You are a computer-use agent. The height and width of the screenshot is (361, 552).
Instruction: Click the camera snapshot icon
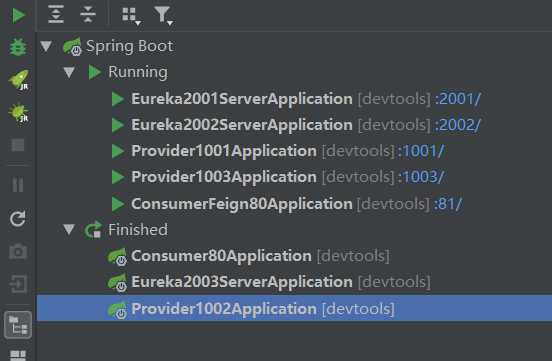18,251
